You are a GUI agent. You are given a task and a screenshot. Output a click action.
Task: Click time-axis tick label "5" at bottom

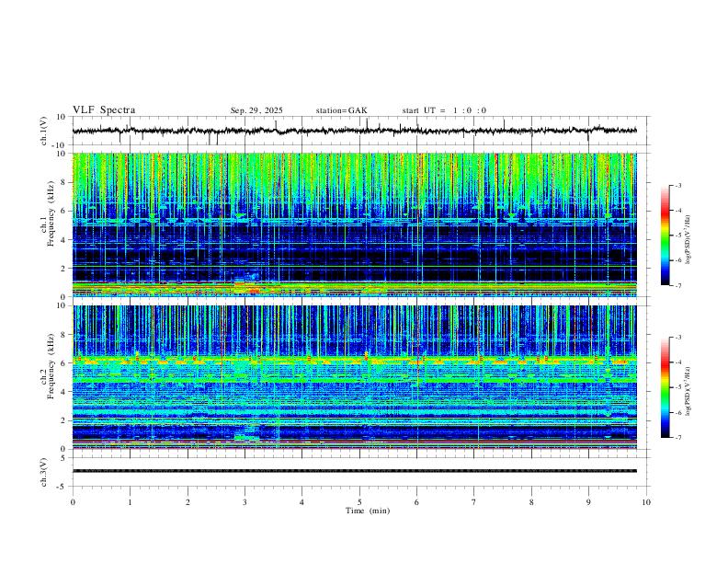click(359, 502)
